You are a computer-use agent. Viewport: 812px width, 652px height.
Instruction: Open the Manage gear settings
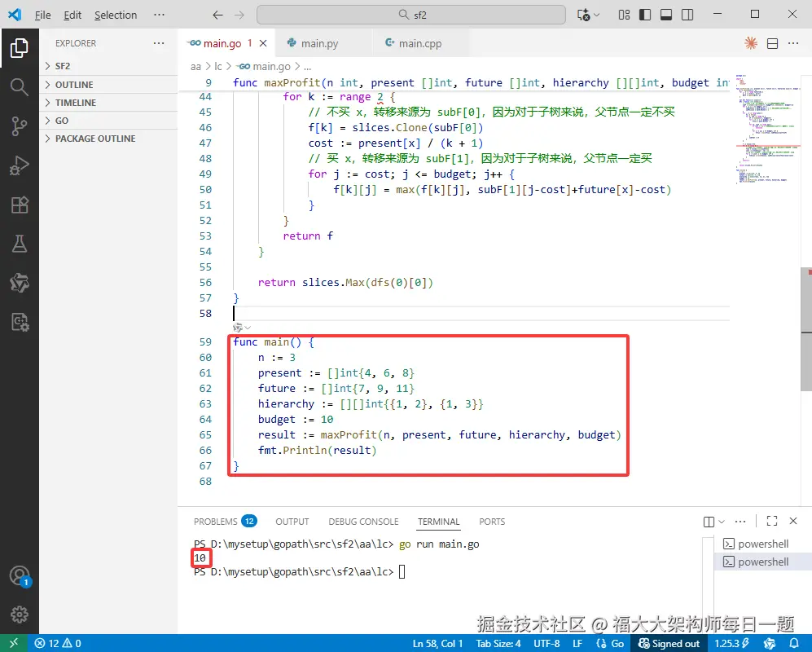click(20, 615)
